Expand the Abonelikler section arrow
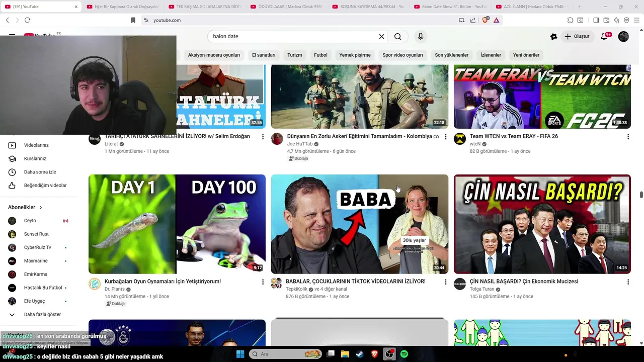This screenshot has height=362, width=644. [x=41, y=207]
